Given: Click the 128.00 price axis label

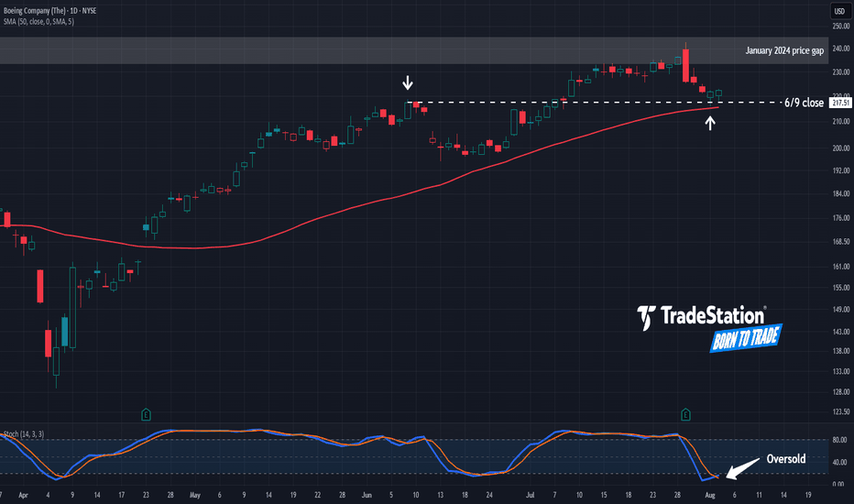Looking at the screenshot, I should [841, 392].
